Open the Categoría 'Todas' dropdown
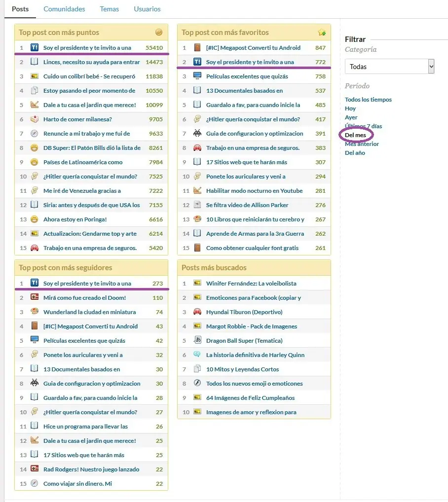 point(389,67)
